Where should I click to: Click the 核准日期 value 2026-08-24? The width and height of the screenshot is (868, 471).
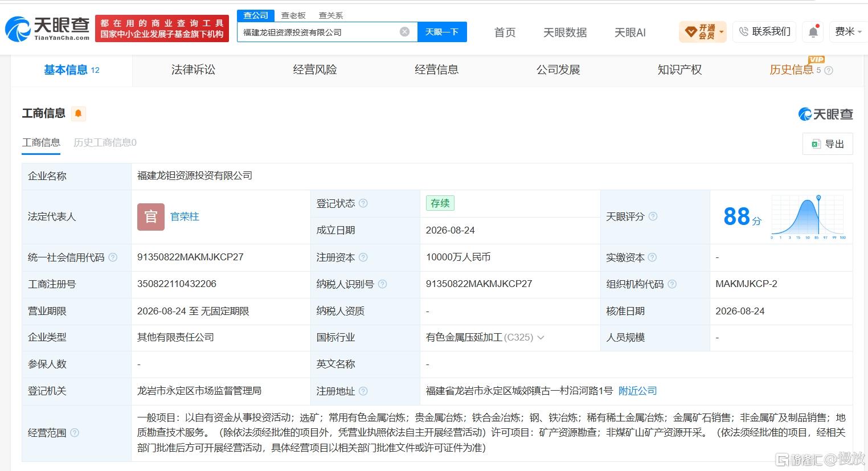(740, 311)
